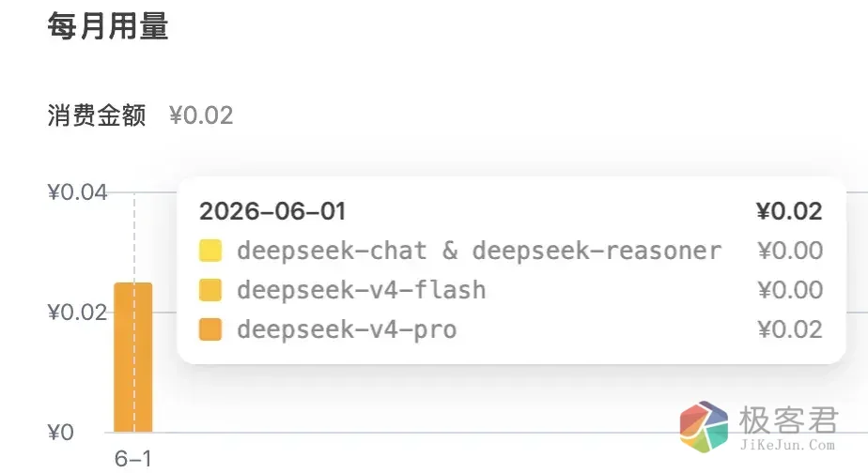This screenshot has height=473, width=868.
Task: Click the 2026-06-01 tooltip date header
Action: click(x=272, y=211)
